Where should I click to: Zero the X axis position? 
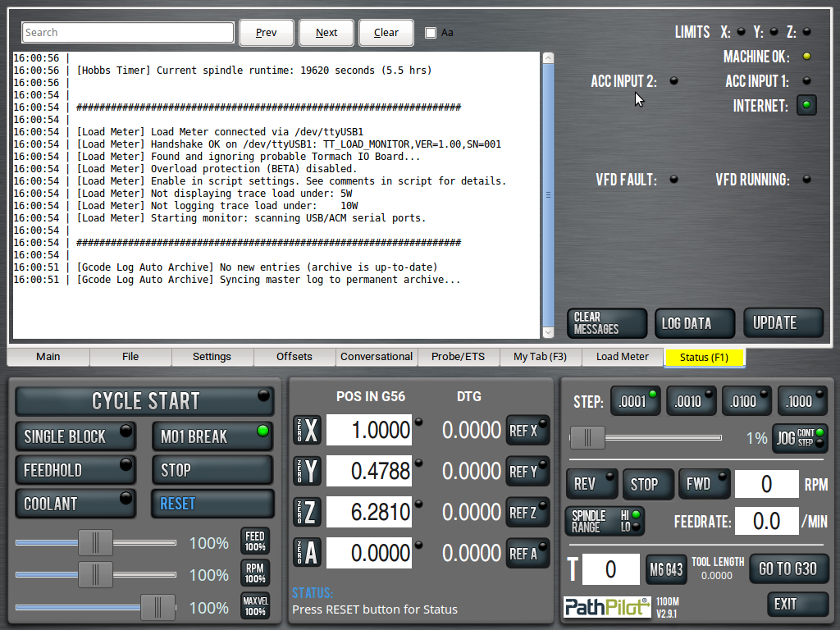click(x=308, y=430)
